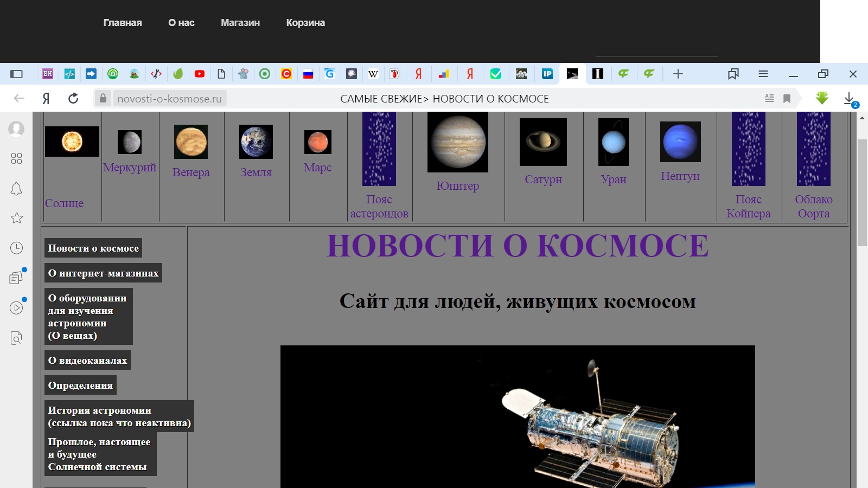Open "Прошлое, настоящее и будущее Солнечной системы"
The image size is (868, 488).
click(100, 454)
